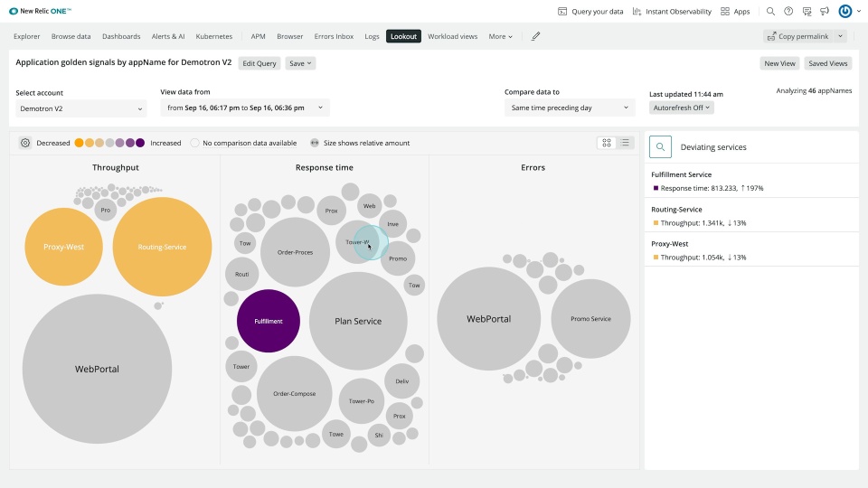Screen dimensions: 868x488
Task: Select the Tower-Po bubble
Action: (362, 401)
